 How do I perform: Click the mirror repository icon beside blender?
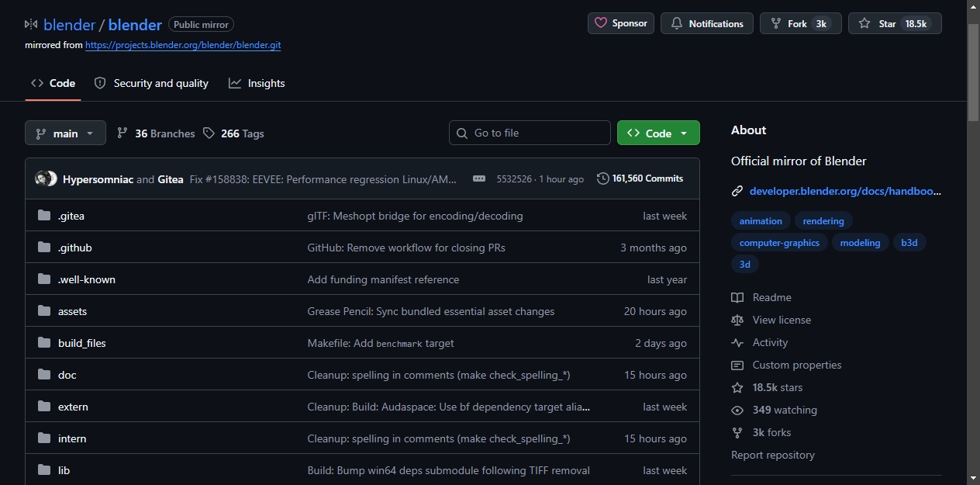(x=31, y=24)
